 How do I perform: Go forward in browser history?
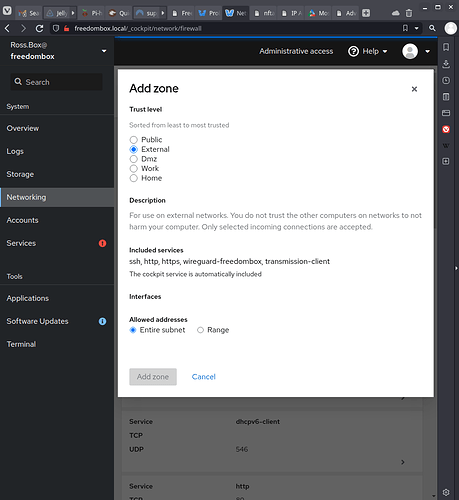[x=23, y=29]
